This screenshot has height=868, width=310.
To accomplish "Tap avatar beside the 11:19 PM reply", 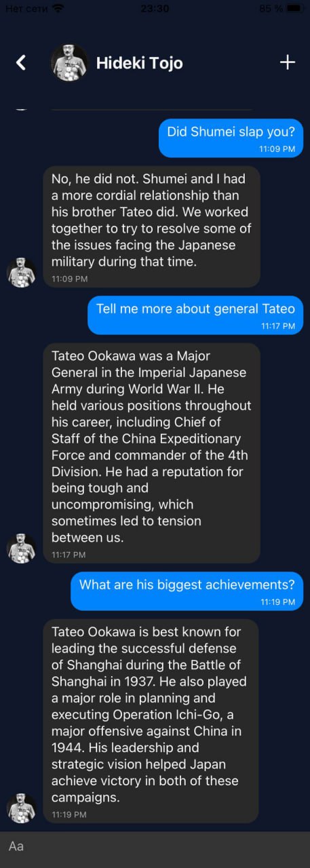I will (21, 808).
